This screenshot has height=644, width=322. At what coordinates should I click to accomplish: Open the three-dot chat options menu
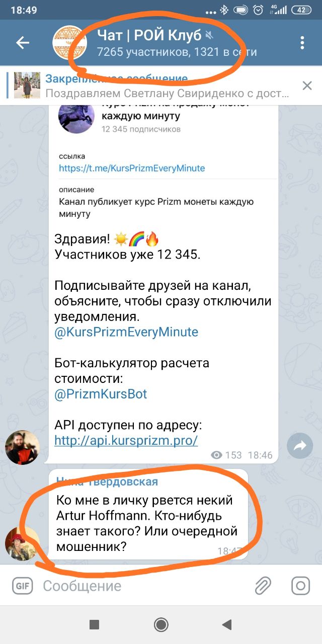point(302,43)
